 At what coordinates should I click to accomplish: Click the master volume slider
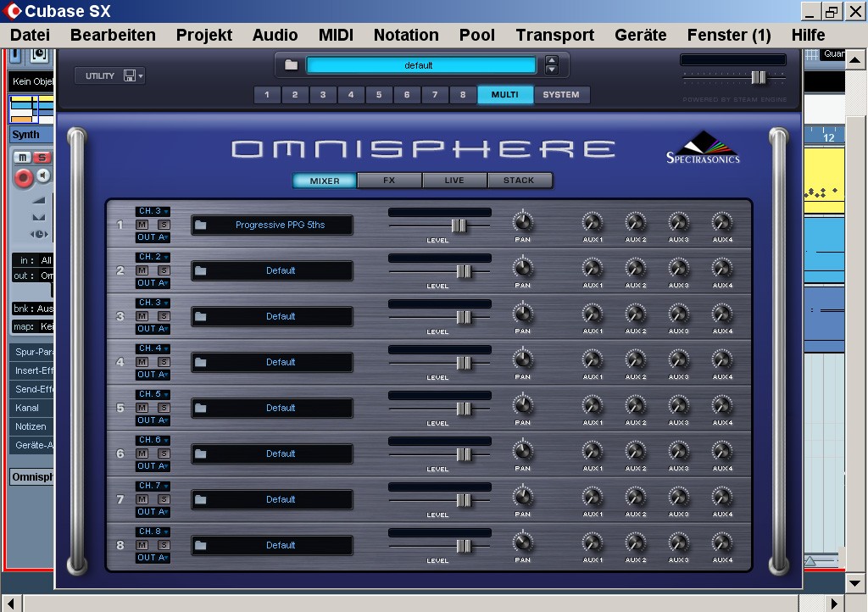759,77
